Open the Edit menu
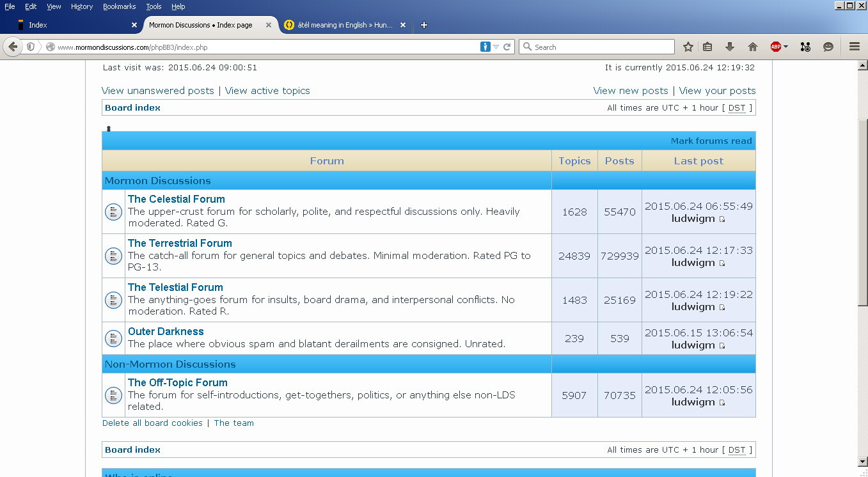868x477 pixels. pyautogui.click(x=31, y=6)
